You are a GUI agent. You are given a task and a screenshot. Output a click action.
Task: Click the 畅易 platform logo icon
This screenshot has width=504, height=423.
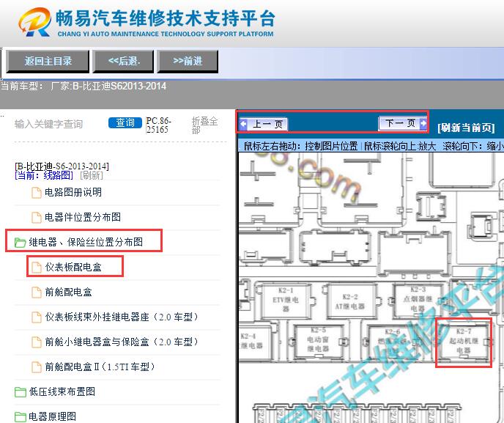point(34,21)
